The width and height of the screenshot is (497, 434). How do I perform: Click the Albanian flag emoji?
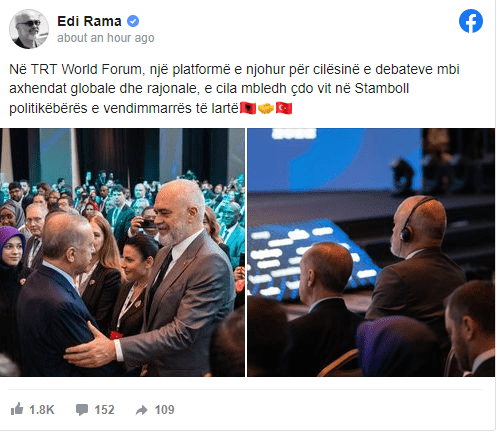(248, 108)
